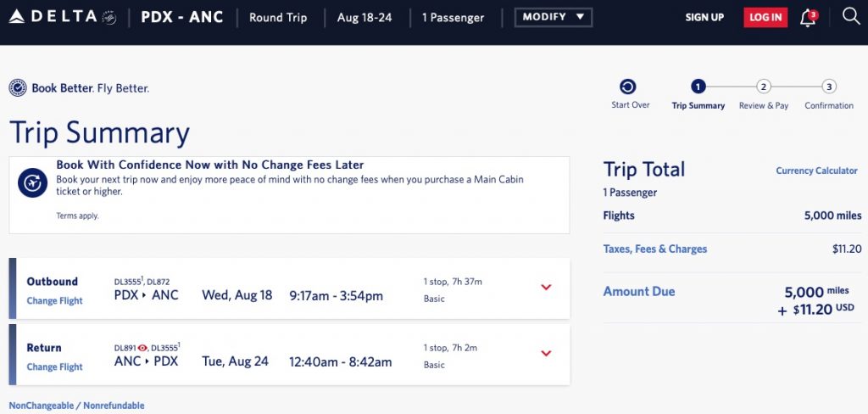Expand the Outbound flight details chevron

tap(546, 287)
